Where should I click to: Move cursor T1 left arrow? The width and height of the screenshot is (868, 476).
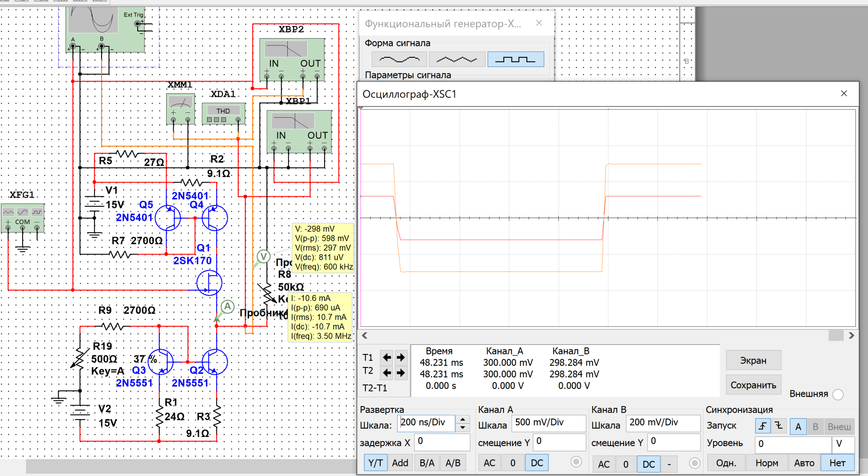pos(387,357)
